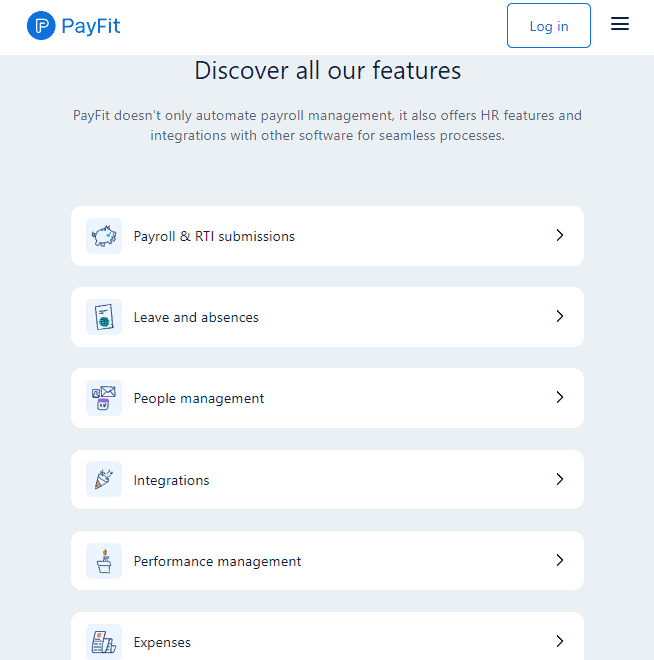The height and width of the screenshot is (660, 654).
Task: Expand Performance management chevron arrow
Action: pyautogui.click(x=559, y=560)
